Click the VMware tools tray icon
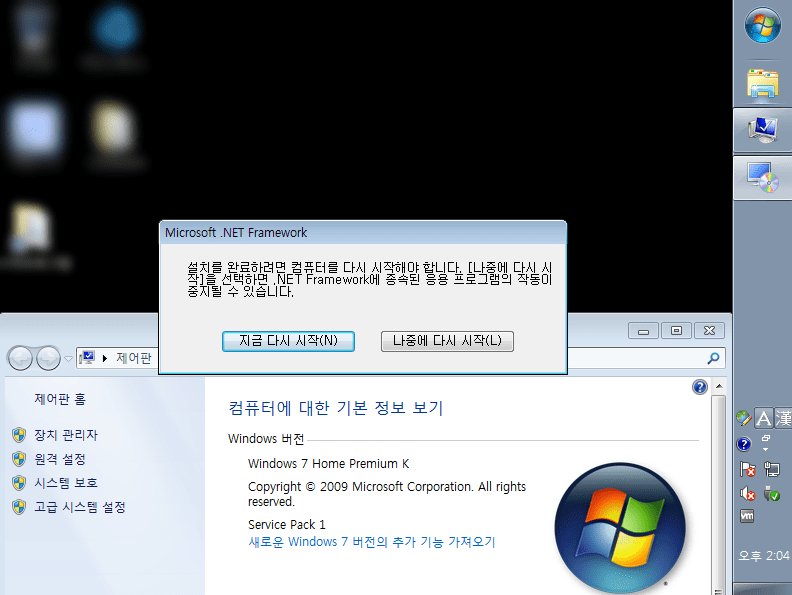This screenshot has height=595, width=792. 747,516
